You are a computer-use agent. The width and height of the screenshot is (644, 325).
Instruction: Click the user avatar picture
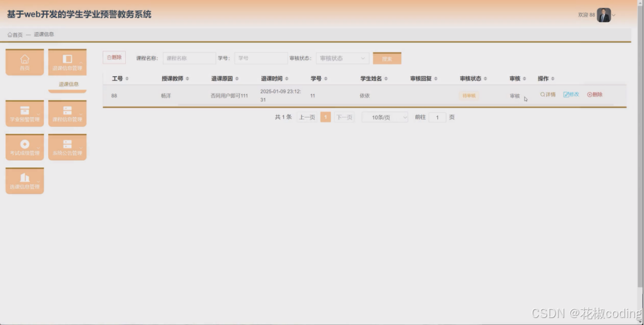604,15
